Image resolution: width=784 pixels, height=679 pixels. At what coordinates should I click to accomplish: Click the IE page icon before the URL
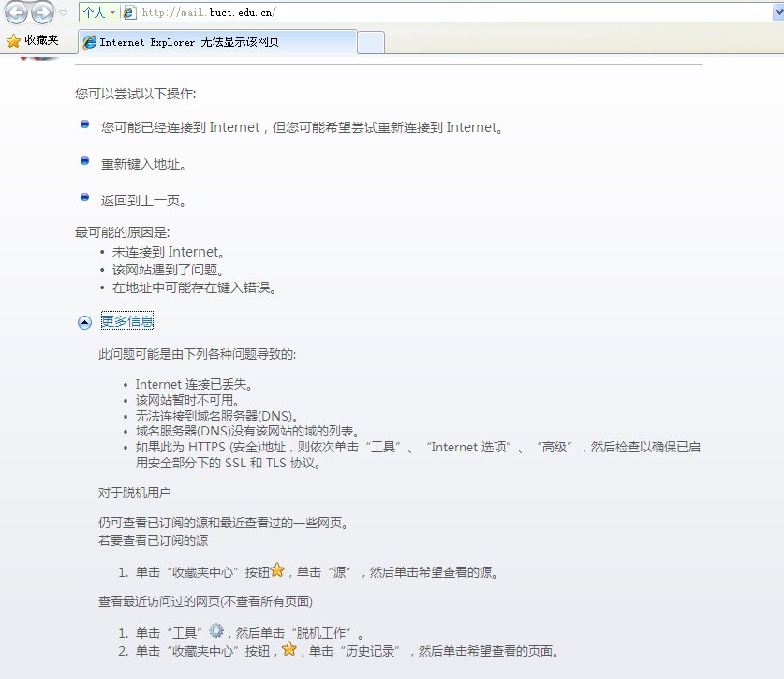130,13
